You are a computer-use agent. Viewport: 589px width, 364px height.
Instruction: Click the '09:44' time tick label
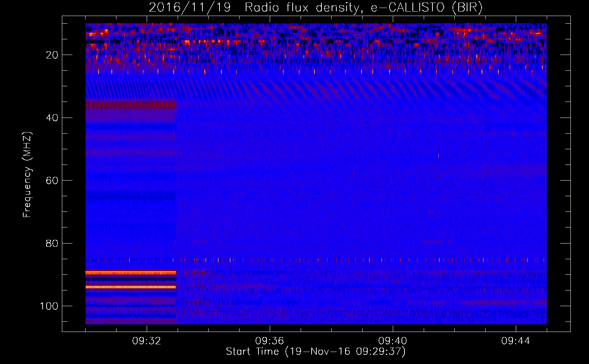pyautogui.click(x=515, y=341)
